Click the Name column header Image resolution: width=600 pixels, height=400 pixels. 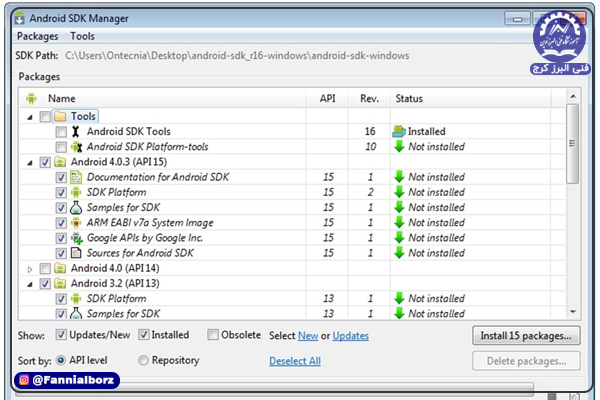tap(61, 98)
